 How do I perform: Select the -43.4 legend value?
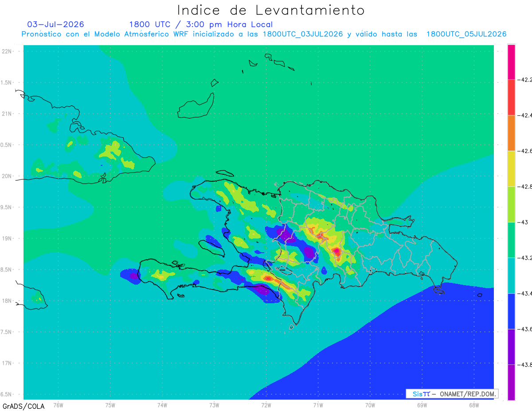(x=525, y=294)
